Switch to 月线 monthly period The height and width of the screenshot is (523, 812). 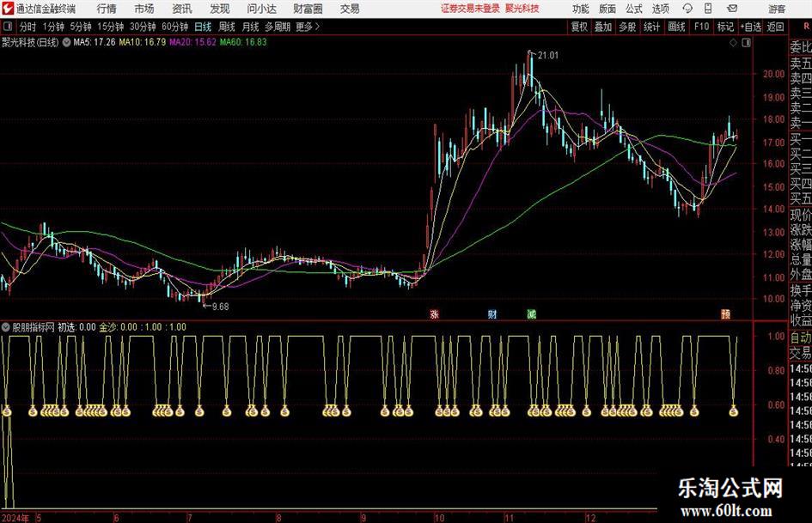tap(251, 27)
